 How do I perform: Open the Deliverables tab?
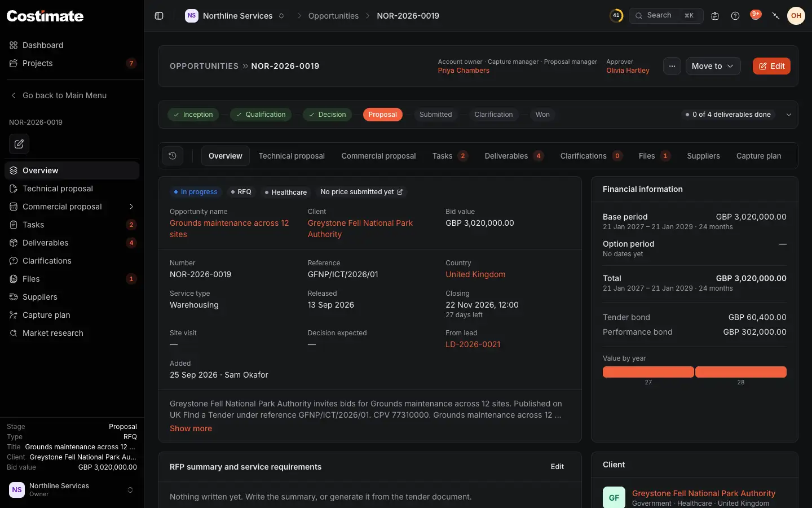click(514, 156)
